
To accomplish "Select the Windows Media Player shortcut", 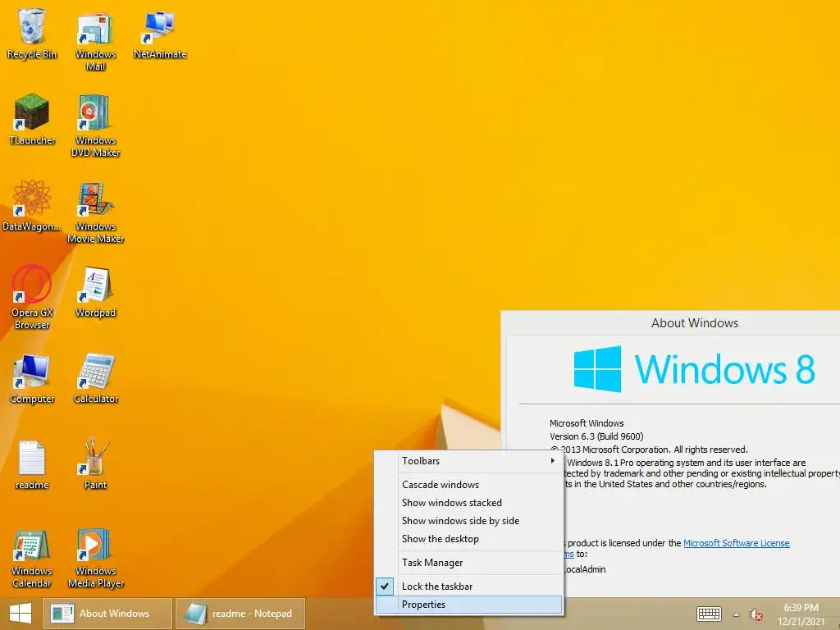I will [x=95, y=559].
